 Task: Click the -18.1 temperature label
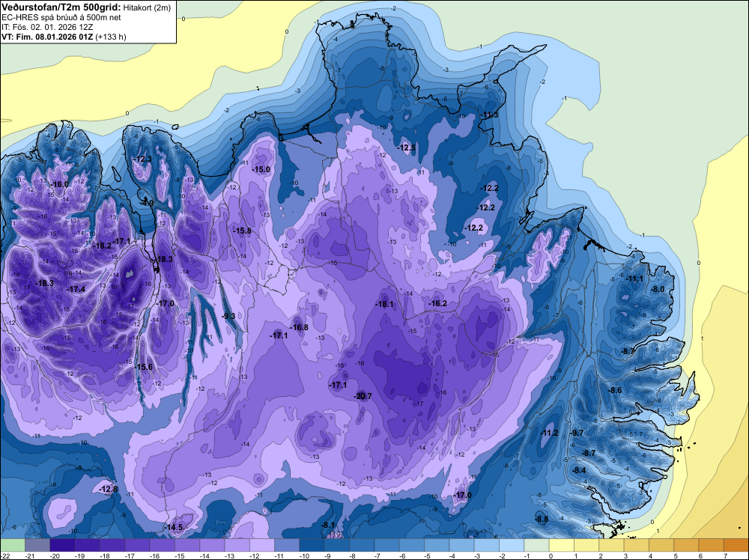point(384,304)
